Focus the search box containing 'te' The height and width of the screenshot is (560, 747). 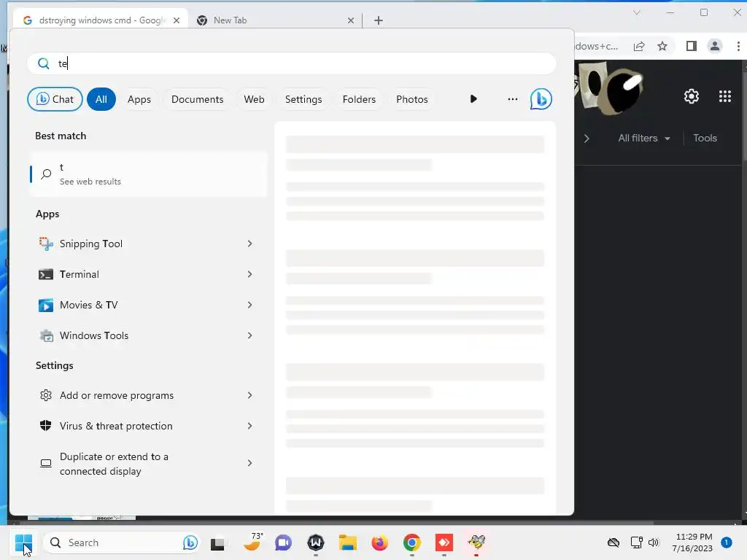292,63
